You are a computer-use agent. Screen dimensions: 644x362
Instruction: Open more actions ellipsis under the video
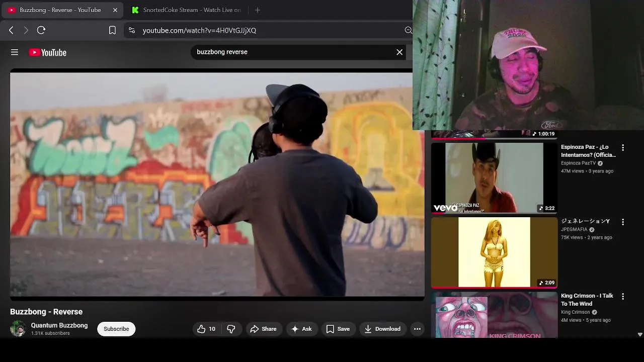click(417, 329)
